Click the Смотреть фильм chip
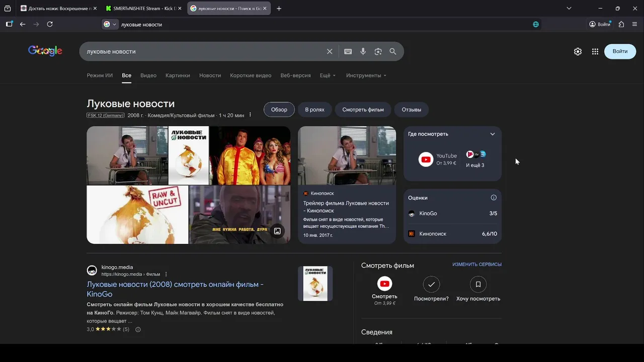 coord(363,110)
